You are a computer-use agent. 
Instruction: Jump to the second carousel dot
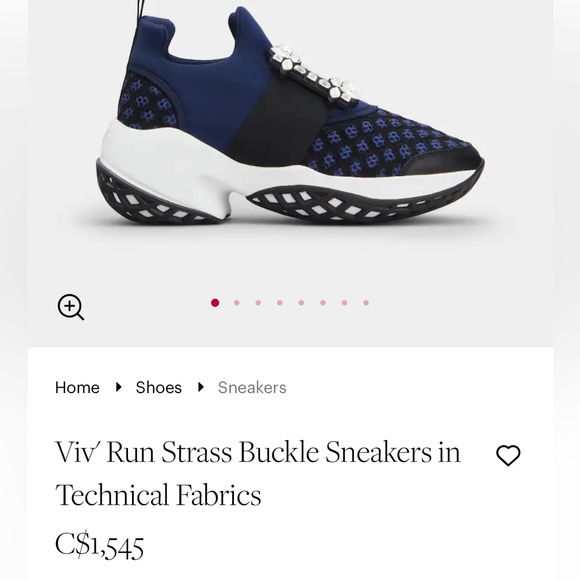coord(236,303)
